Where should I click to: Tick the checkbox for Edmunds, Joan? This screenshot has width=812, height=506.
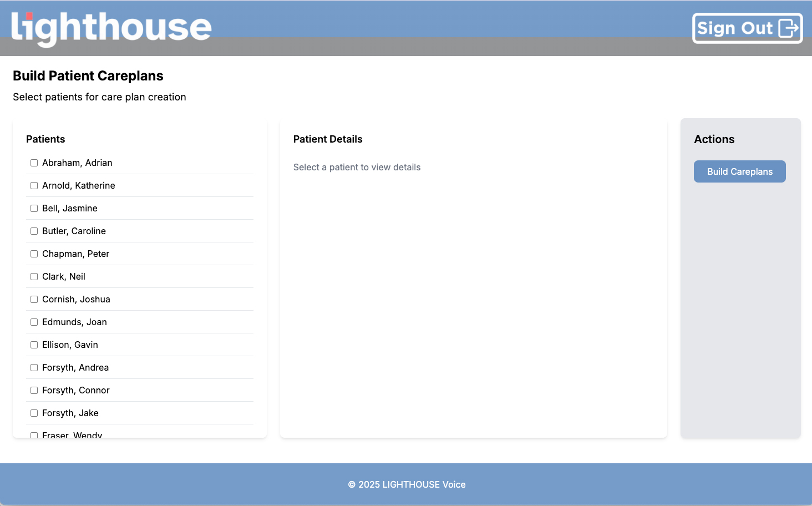click(x=34, y=322)
